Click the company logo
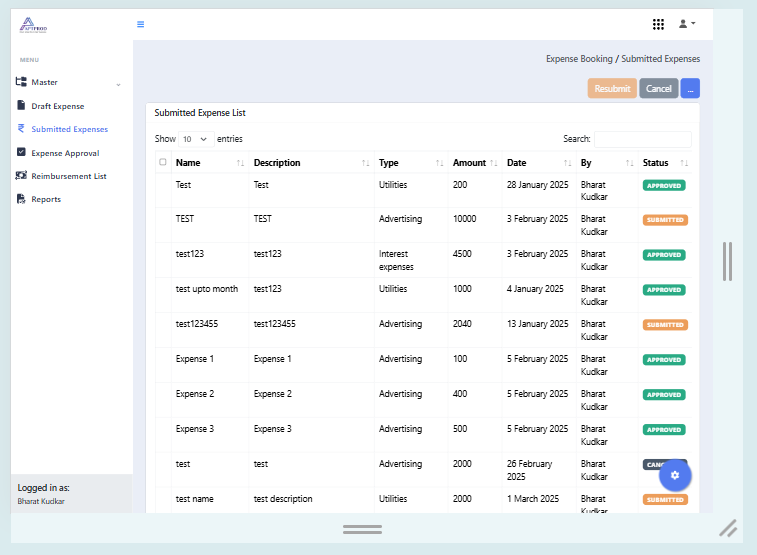The image size is (757, 555). pos(33,25)
